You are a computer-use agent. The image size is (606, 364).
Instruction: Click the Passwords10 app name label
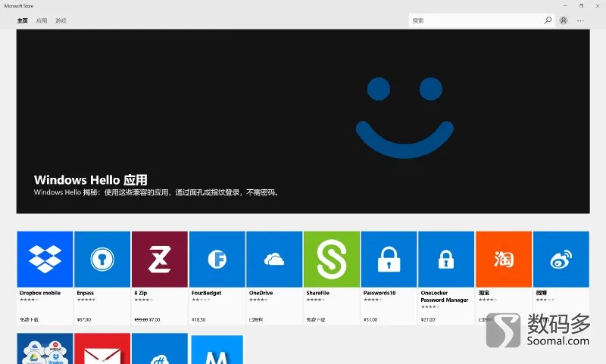[x=380, y=293]
